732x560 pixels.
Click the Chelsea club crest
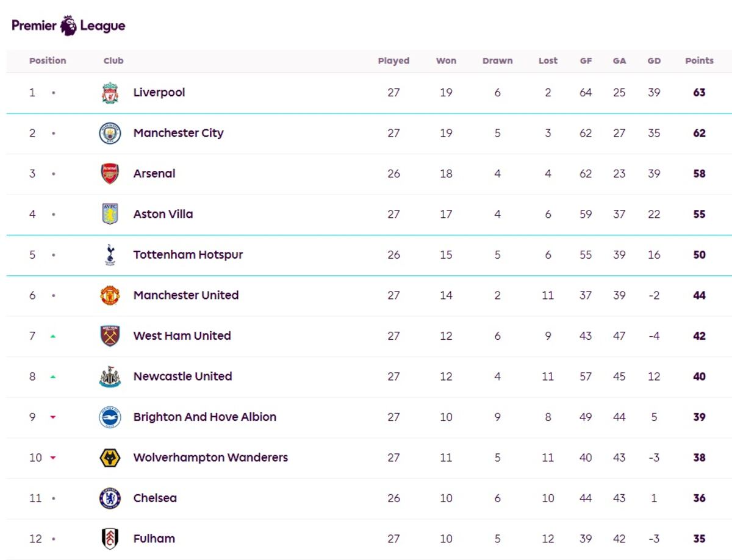(110, 498)
